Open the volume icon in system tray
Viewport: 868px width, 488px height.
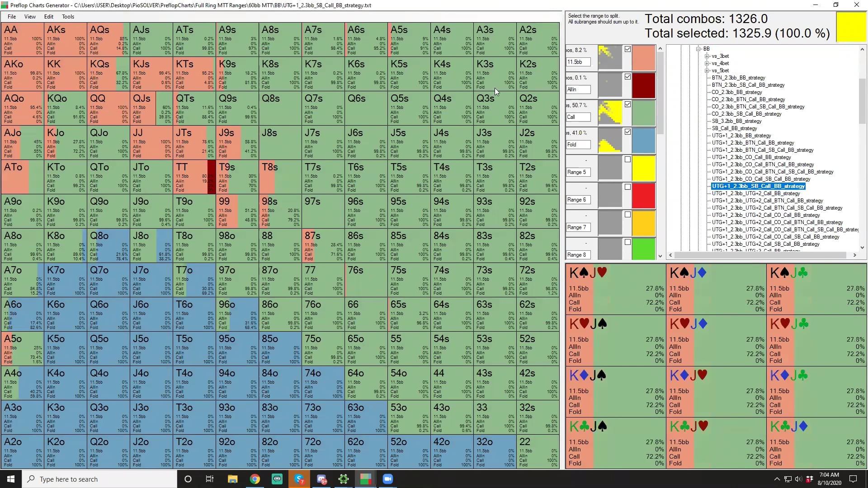[x=798, y=479]
